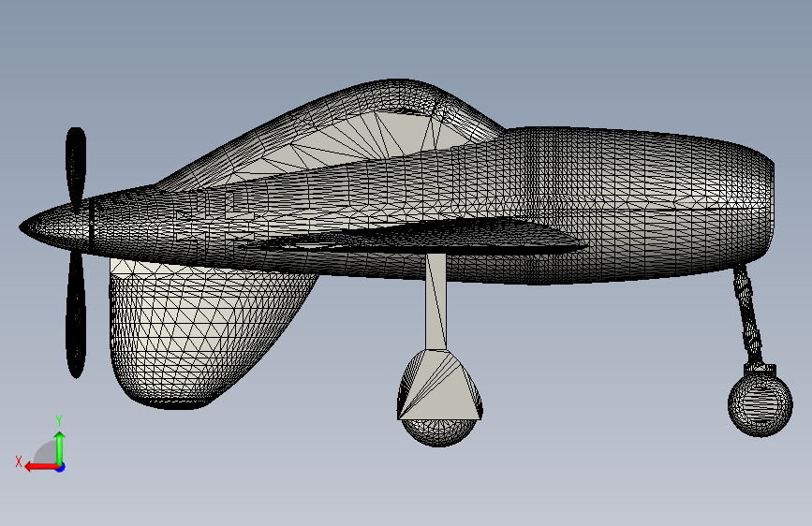Viewport: 812px width, 526px height.
Task: Select the lower propeller blade
Action: [x=76, y=314]
